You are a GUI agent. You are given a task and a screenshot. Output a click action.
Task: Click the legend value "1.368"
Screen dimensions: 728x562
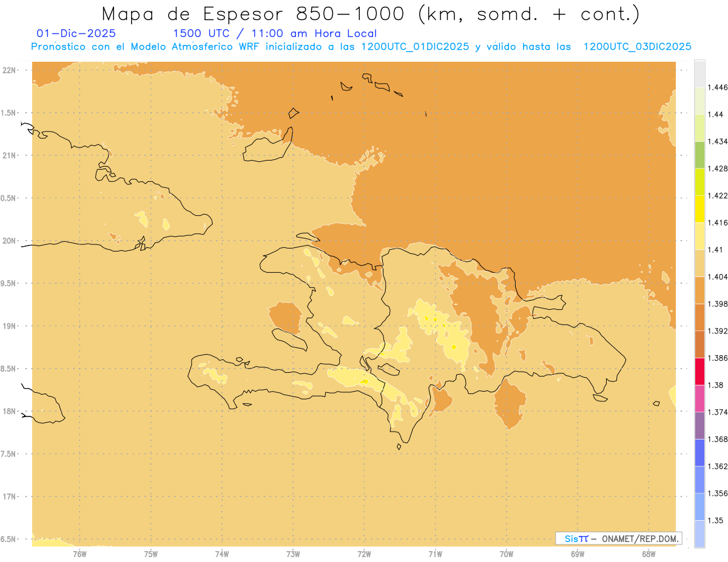click(x=718, y=439)
